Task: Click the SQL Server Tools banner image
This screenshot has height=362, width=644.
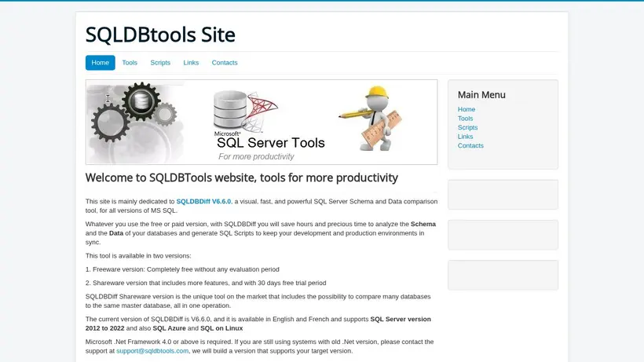Action: click(262, 122)
